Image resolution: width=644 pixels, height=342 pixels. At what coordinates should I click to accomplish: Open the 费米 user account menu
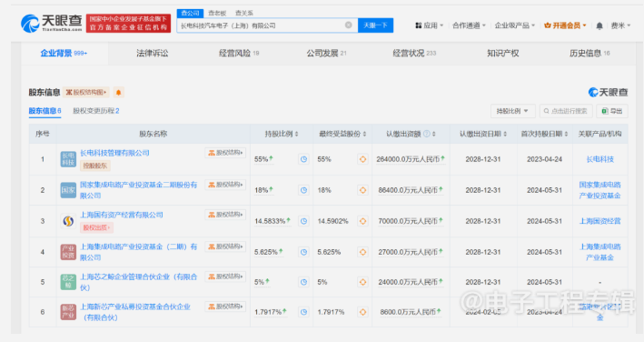pyautogui.click(x=620, y=25)
